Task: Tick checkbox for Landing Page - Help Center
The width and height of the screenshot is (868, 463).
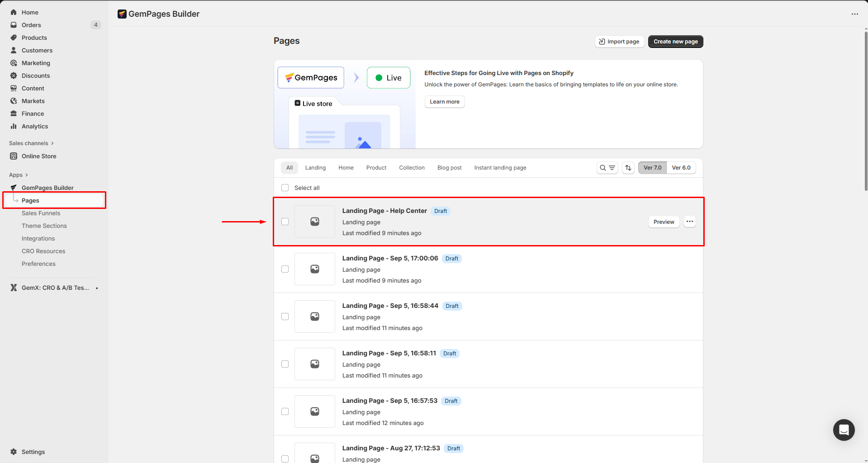Action: (285, 222)
